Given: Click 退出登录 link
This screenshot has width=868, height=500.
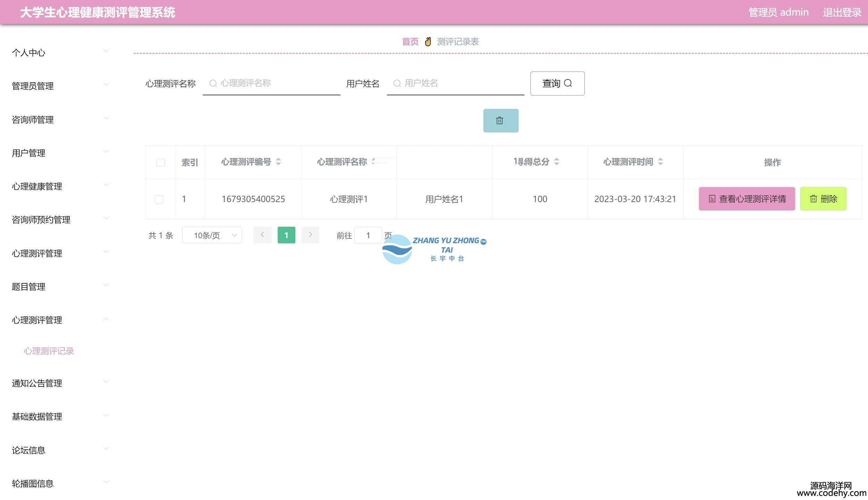Looking at the screenshot, I should click(x=842, y=12).
